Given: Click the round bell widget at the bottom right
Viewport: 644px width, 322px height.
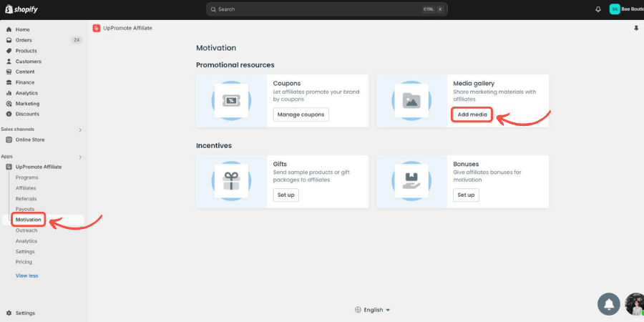Looking at the screenshot, I should [x=609, y=304].
